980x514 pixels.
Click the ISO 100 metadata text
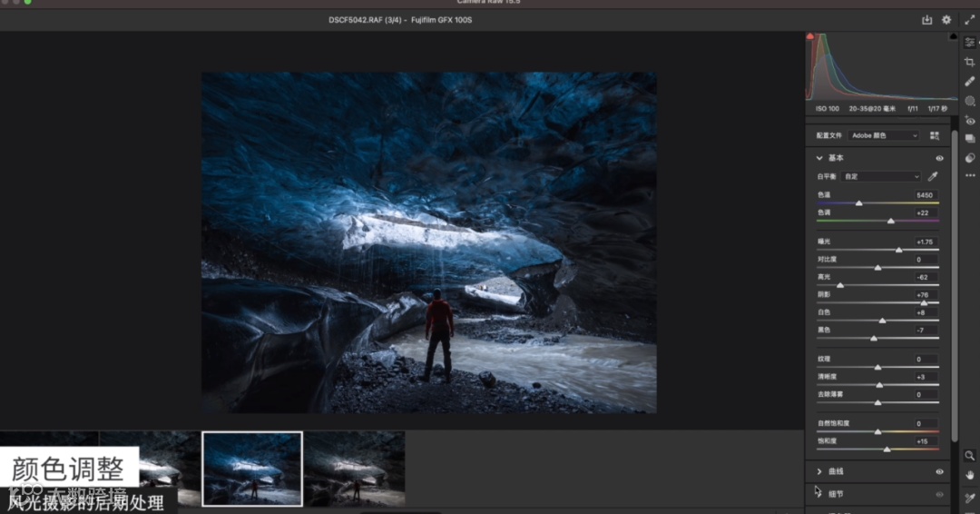point(827,109)
